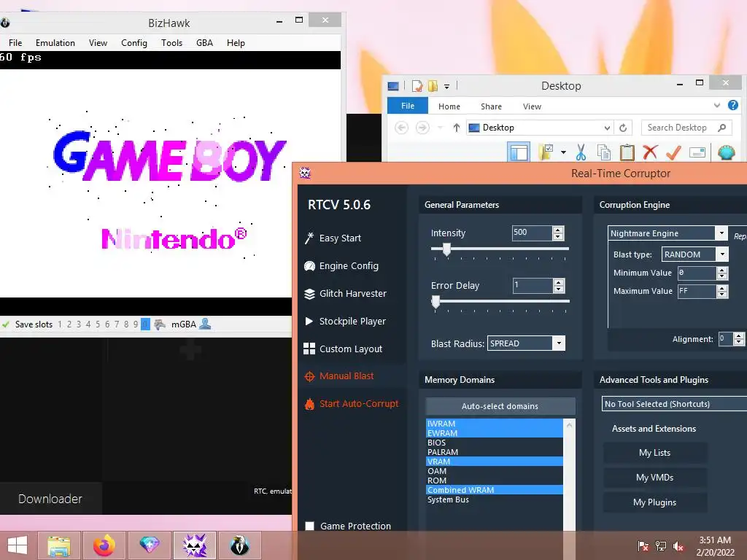The height and width of the screenshot is (560, 747).
Task: Increase Intensity with the stepper arrows
Action: [558, 230]
